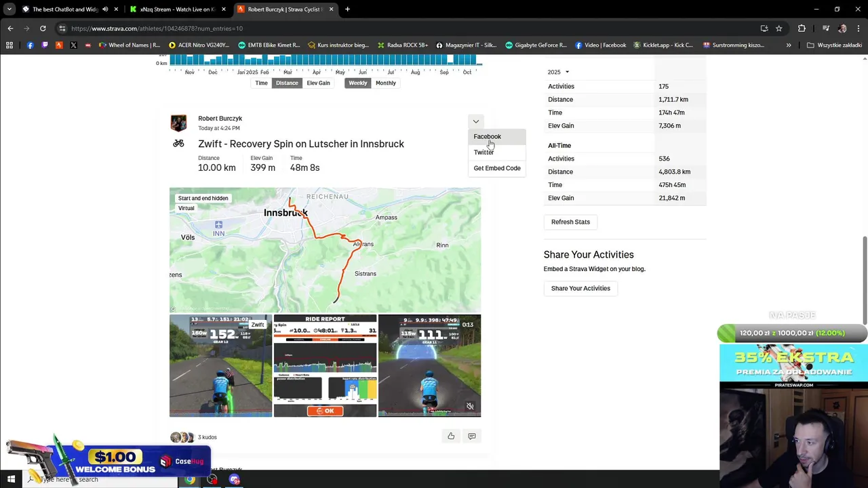Open the X bookmark icon

[74, 45]
